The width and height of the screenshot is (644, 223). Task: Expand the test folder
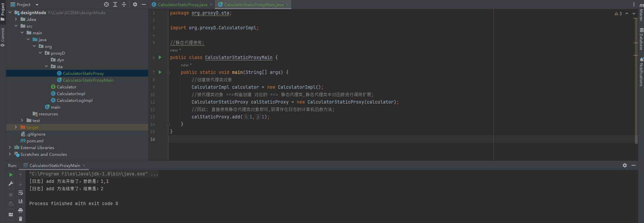pyautogui.click(x=22, y=120)
